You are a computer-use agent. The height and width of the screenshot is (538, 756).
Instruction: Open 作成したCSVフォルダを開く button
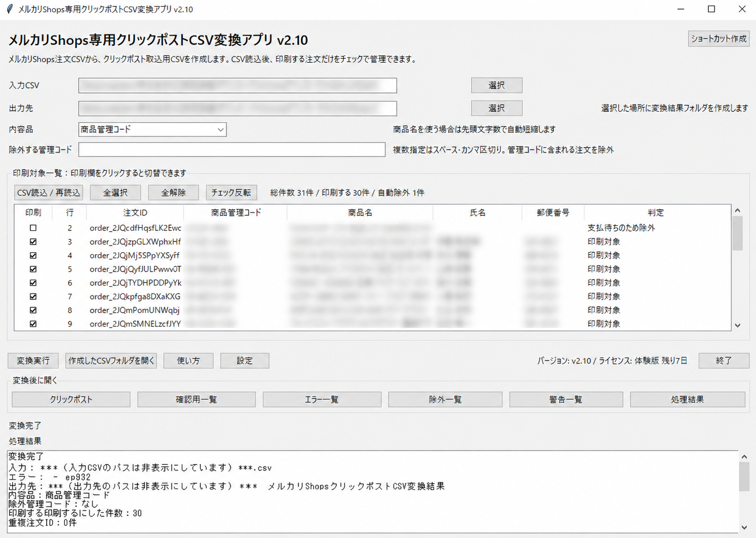pos(111,361)
